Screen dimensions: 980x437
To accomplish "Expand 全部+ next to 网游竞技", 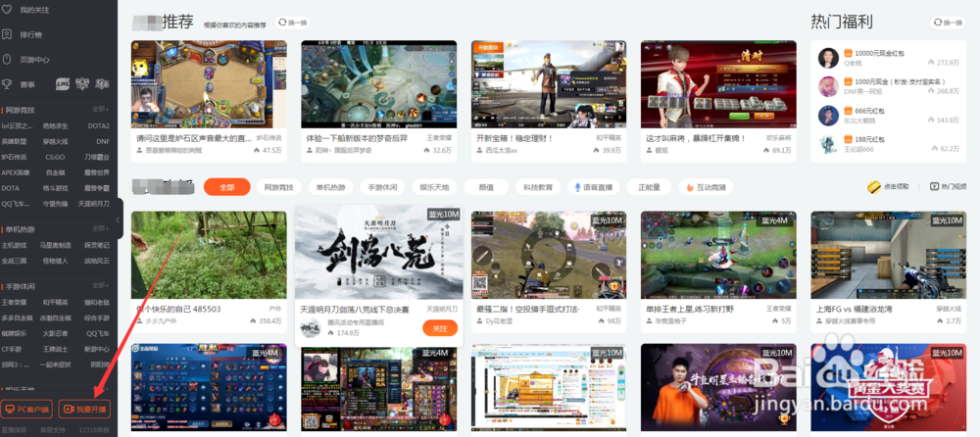I will (x=101, y=110).
